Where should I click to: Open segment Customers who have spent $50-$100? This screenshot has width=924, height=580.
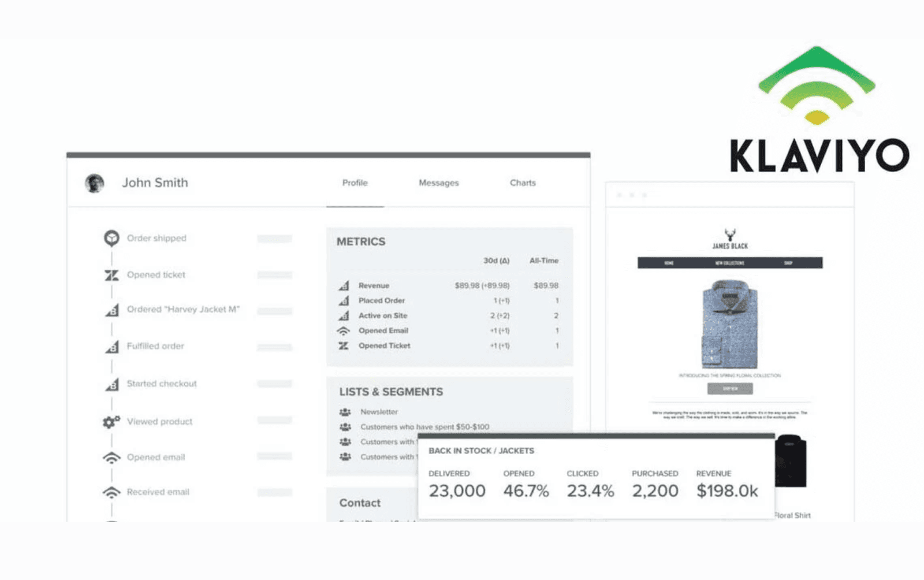pyautogui.click(x=424, y=427)
